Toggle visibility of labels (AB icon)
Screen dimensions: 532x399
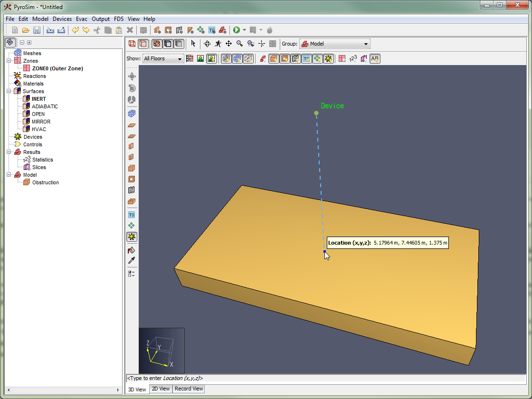pyautogui.click(x=375, y=59)
